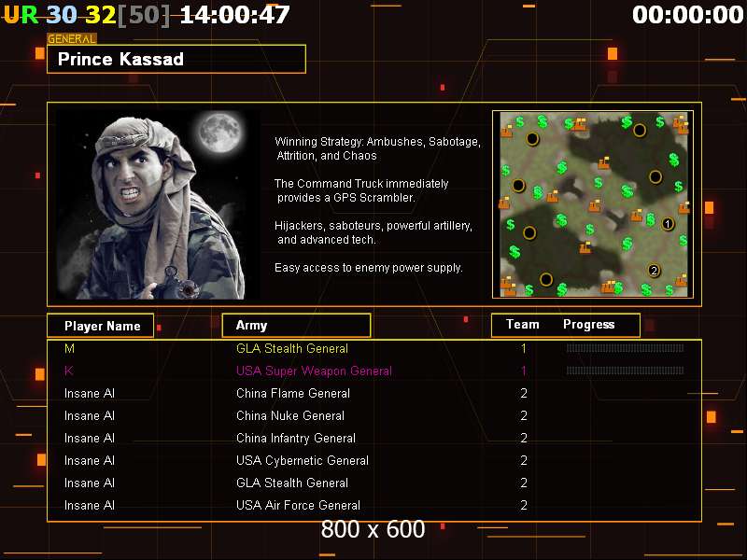This screenshot has height=560, width=747.
Task: Click team number 2 for USA Air Force General
Action: tap(524, 505)
